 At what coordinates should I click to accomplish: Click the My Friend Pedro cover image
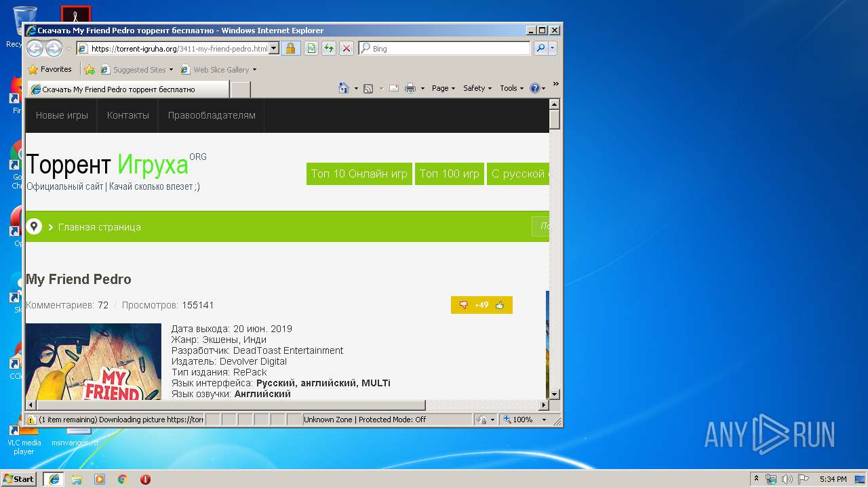point(94,361)
